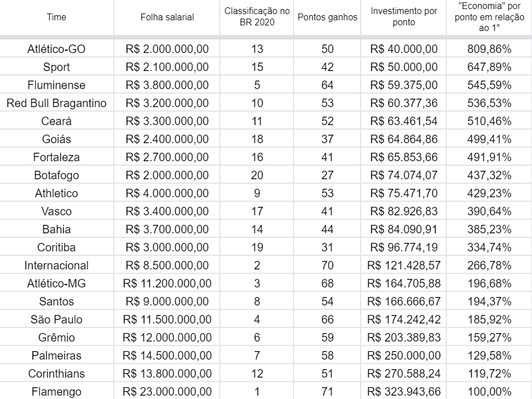Image resolution: width=532 pixels, height=399 pixels.
Task: Click São Paulo's 185,92% economy cell
Action: pos(489,320)
